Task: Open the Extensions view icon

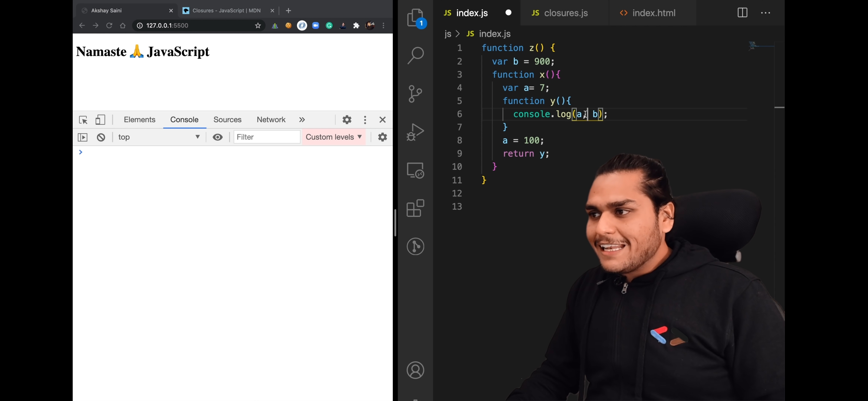Action: pos(415,208)
